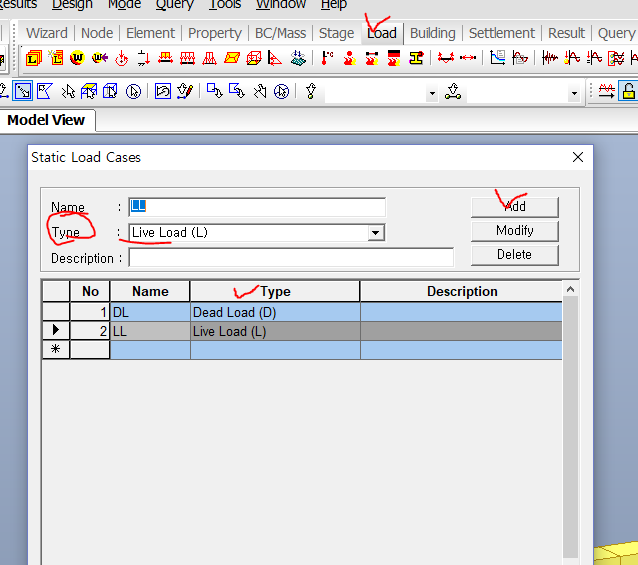Select the Prestress Beam Loads icon
The image size is (638, 565).
pos(446,58)
